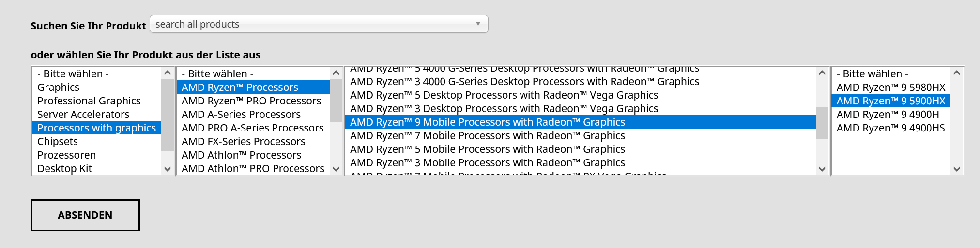The width and height of the screenshot is (980, 248).
Task: Click the ABSENDEN button
Action: click(85, 215)
